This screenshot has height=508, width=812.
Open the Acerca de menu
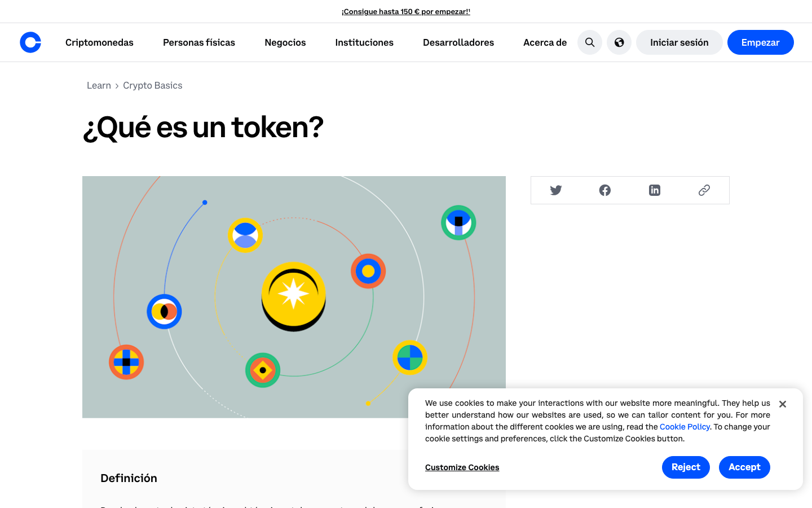pos(545,42)
